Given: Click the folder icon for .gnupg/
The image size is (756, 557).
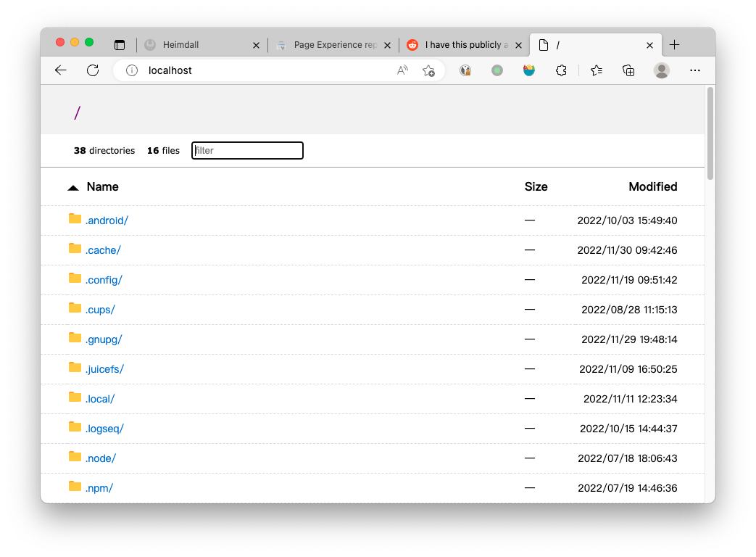Looking at the screenshot, I should 75,338.
